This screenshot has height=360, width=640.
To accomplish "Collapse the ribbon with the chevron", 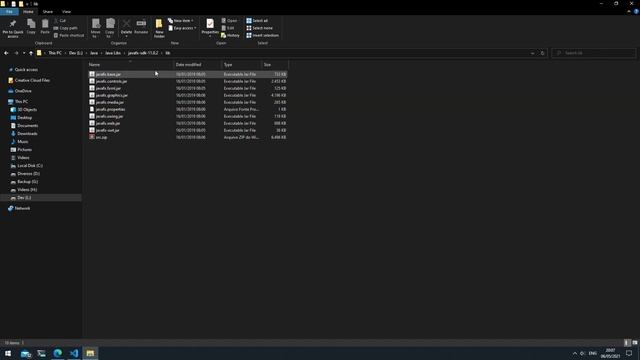I will (629, 12).
